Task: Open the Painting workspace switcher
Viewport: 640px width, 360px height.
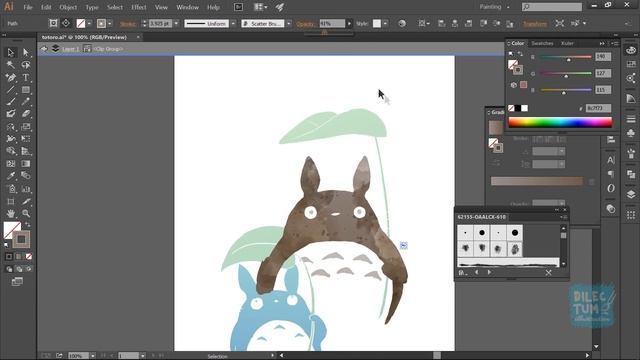Action: pos(495,7)
